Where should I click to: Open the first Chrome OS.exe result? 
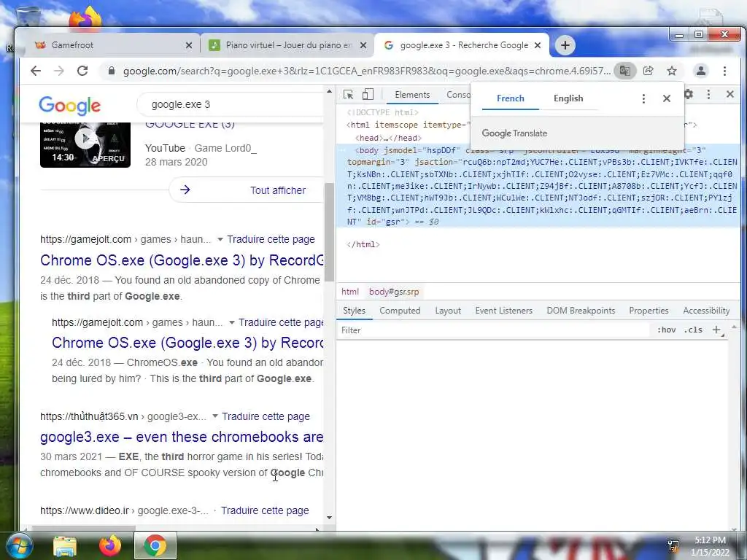(182, 260)
